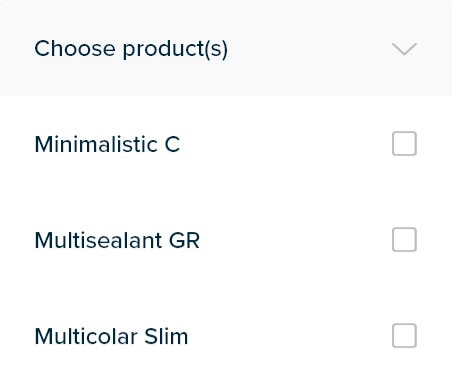This screenshot has width=452, height=384.
Task: Click the empty square beside Minimalistic C
Action: (x=404, y=144)
